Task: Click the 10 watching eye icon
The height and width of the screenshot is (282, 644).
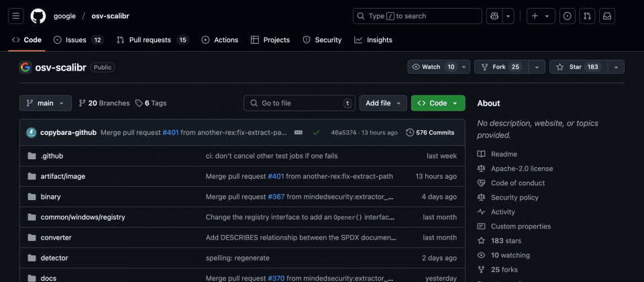Action: 481,255
